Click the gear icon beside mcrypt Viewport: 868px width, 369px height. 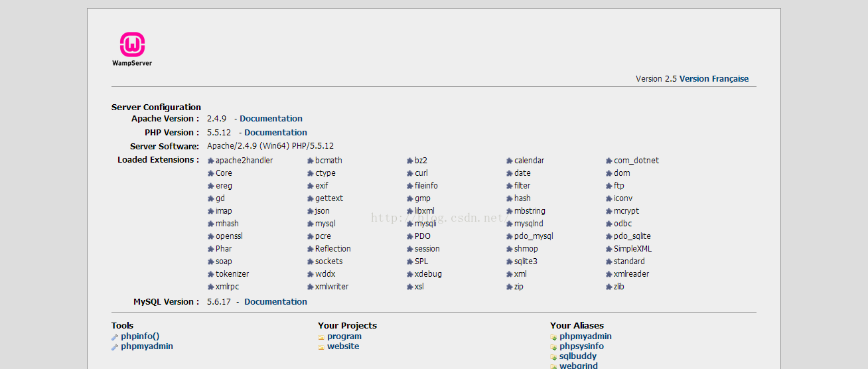[x=609, y=211]
